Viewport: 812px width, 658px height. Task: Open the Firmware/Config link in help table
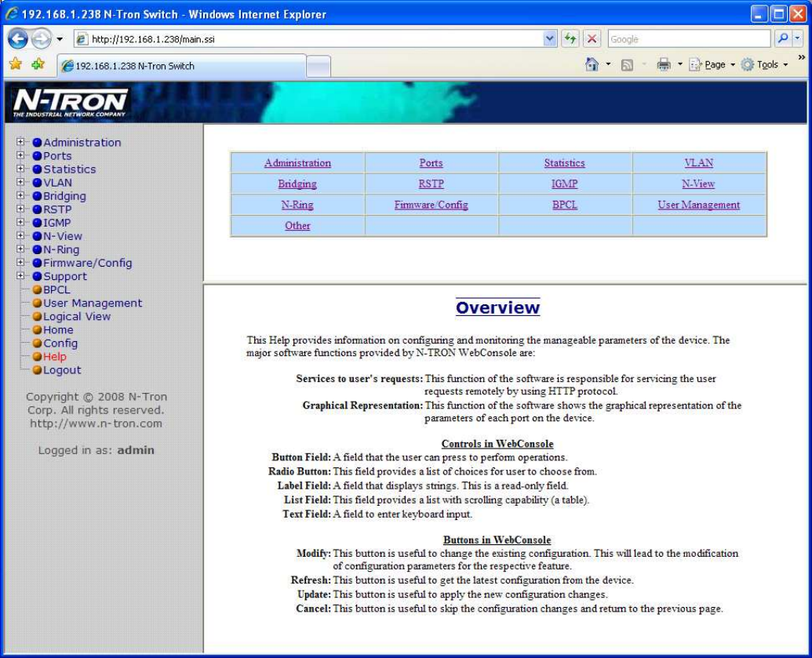pos(431,205)
